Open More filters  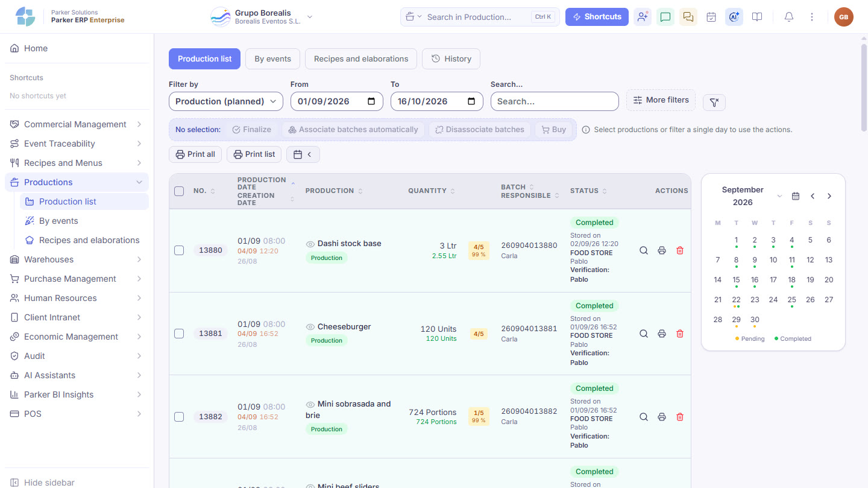point(661,100)
